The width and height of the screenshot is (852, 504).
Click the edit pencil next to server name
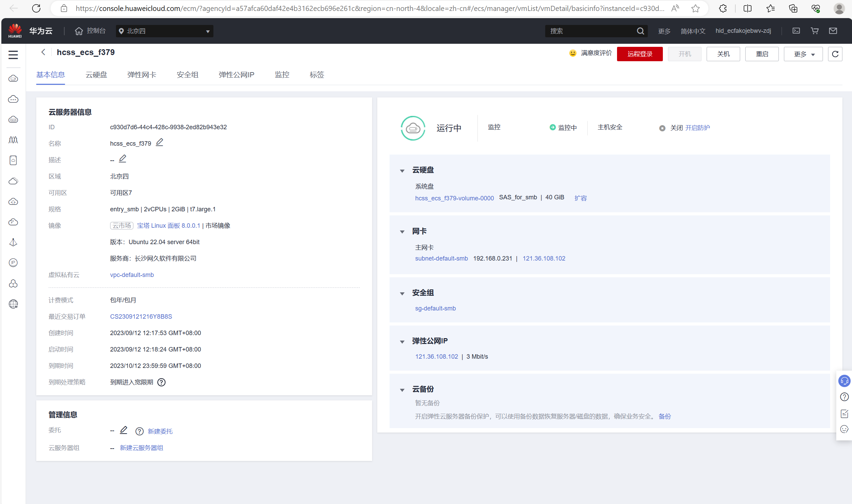[x=159, y=142]
